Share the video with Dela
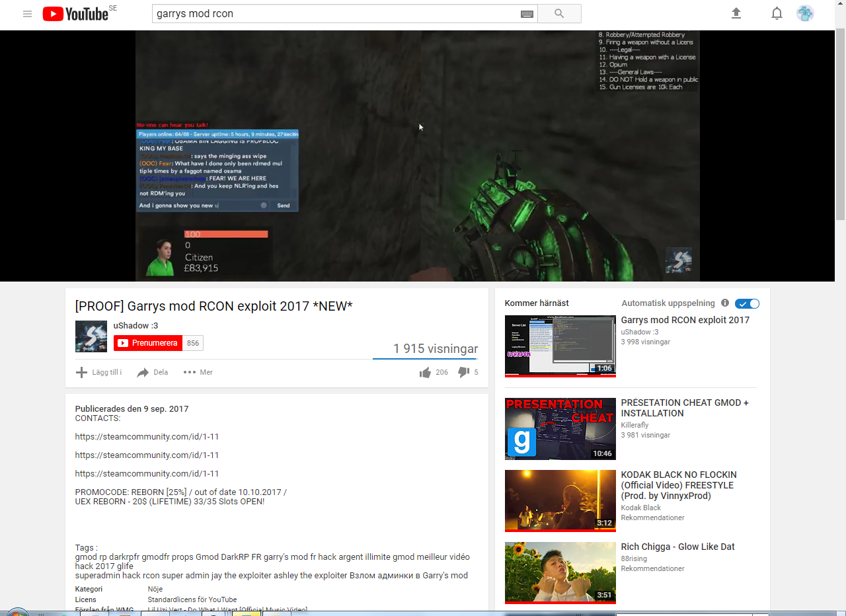The width and height of the screenshot is (846, 616). tap(152, 372)
